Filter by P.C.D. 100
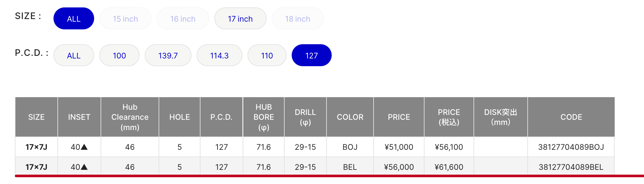Viewport: 644px width, 184px height. 119,56
